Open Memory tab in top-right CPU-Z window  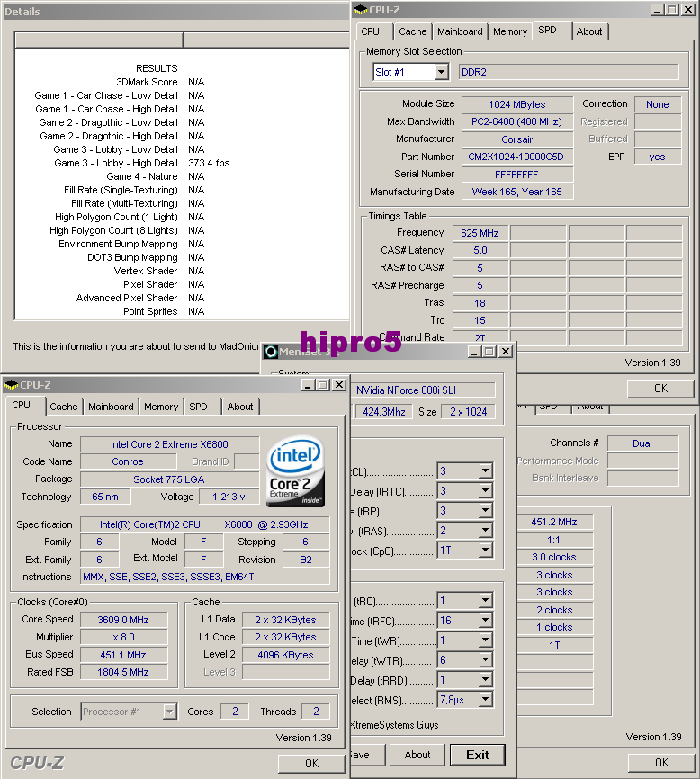click(x=510, y=31)
